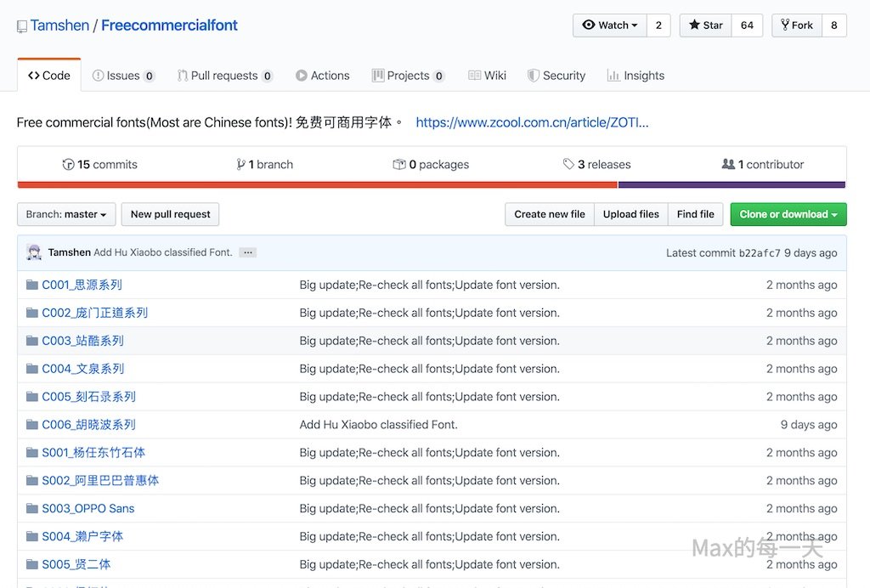This screenshot has height=588, width=870.
Task: Open the Clone or download dropdown
Action: click(x=788, y=214)
